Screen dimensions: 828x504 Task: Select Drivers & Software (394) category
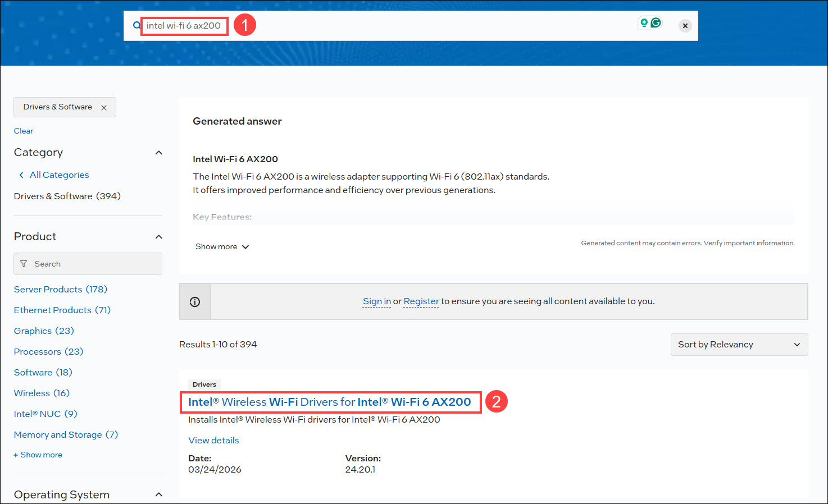(x=67, y=196)
